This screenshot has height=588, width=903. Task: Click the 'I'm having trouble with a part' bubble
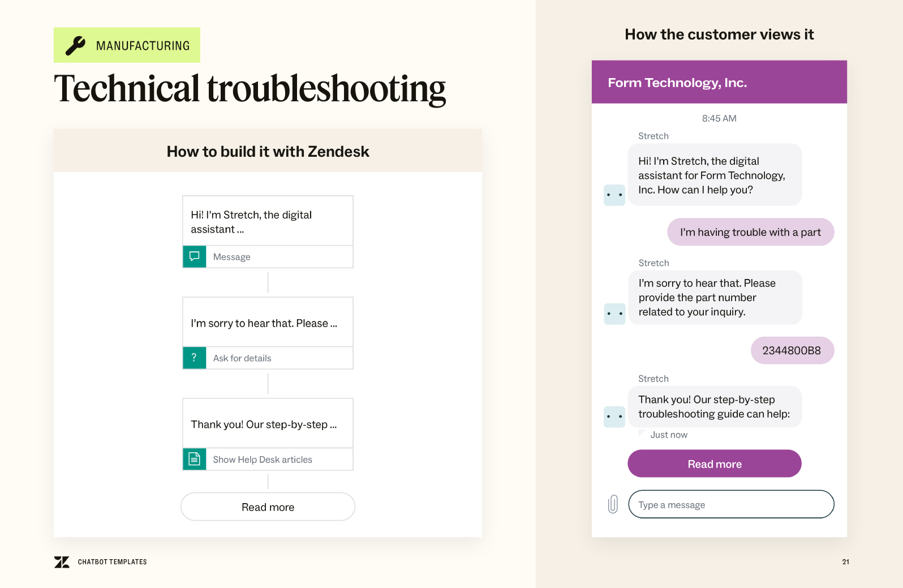[750, 232]
